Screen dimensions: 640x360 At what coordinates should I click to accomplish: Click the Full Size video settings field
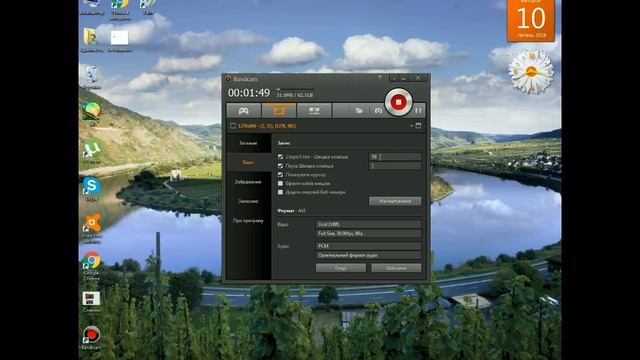[368, 233]
